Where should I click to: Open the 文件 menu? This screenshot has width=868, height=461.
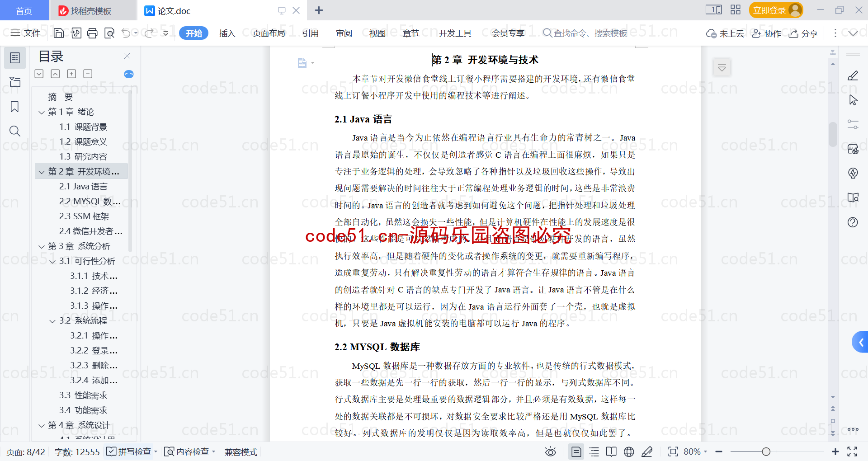click(x=25, y=33)
